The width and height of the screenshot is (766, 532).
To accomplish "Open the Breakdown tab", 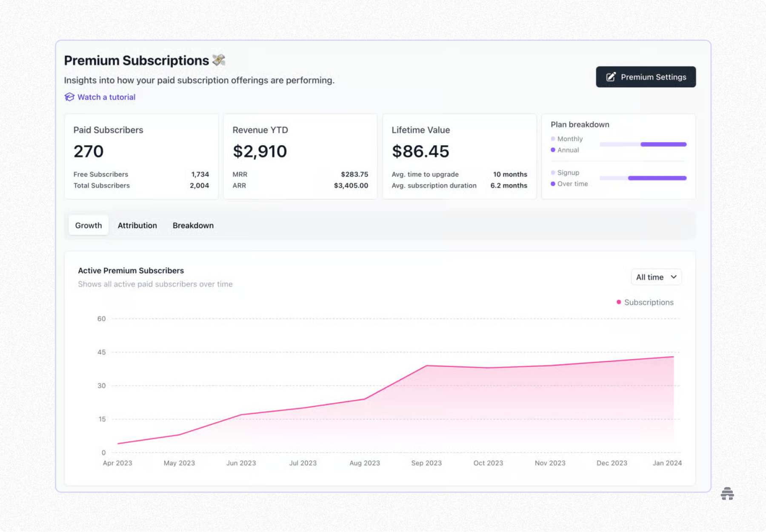I will [x=193, y=225].
